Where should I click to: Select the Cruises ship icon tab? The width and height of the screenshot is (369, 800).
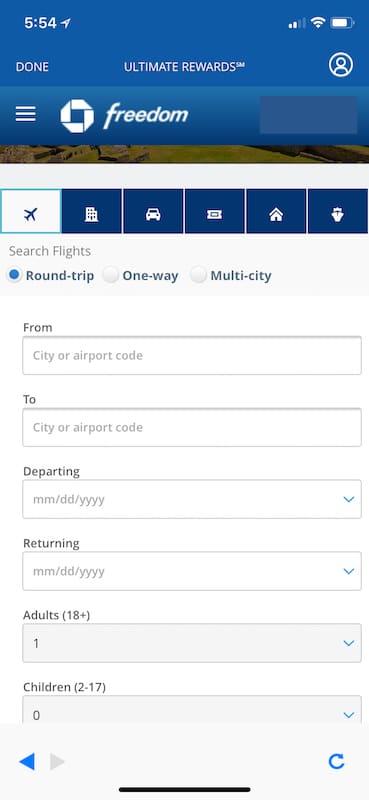tap(337, 211)
